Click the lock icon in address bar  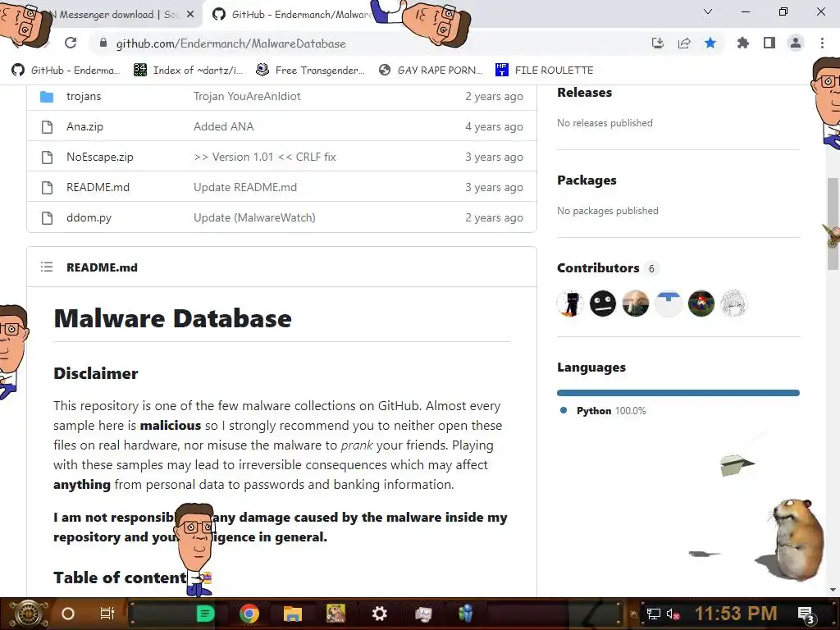tap(103, 43)
